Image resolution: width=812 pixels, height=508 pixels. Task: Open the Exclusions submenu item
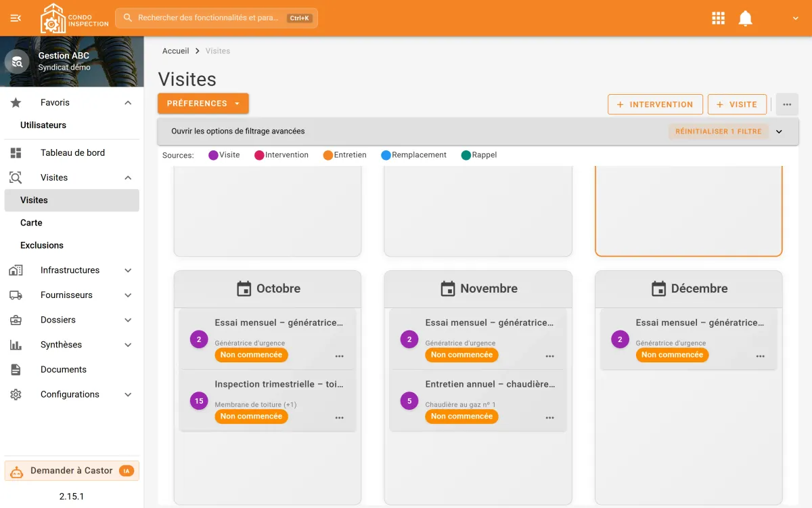[42, 245]
